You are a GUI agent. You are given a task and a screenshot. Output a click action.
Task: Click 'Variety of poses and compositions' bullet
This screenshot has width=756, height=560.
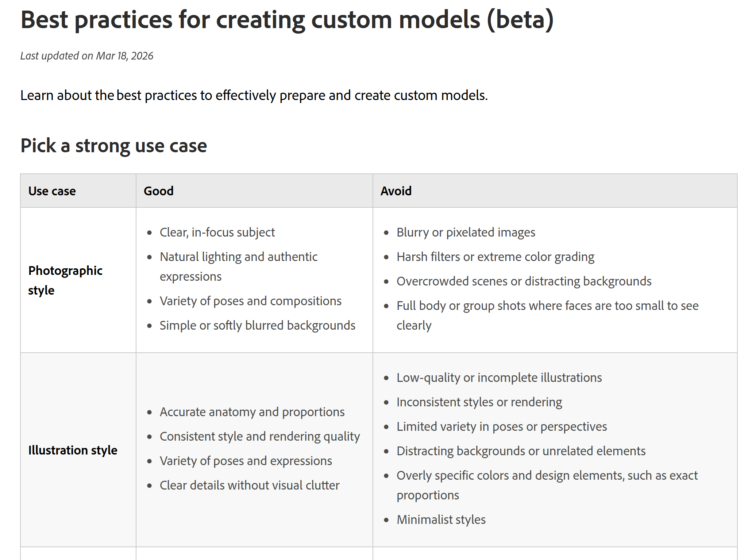tap(250, 301)
